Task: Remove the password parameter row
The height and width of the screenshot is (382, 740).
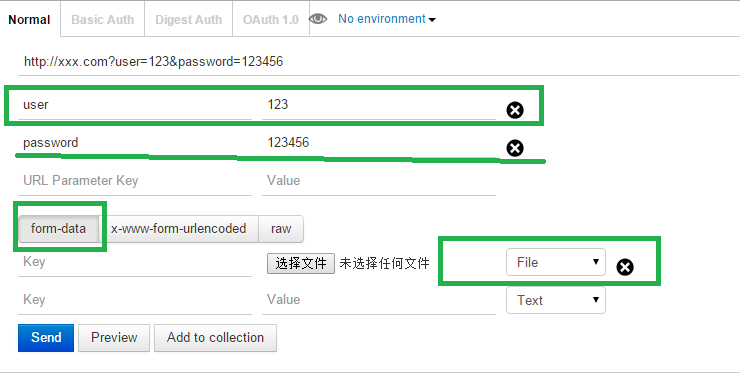Action: coord(515,148)
